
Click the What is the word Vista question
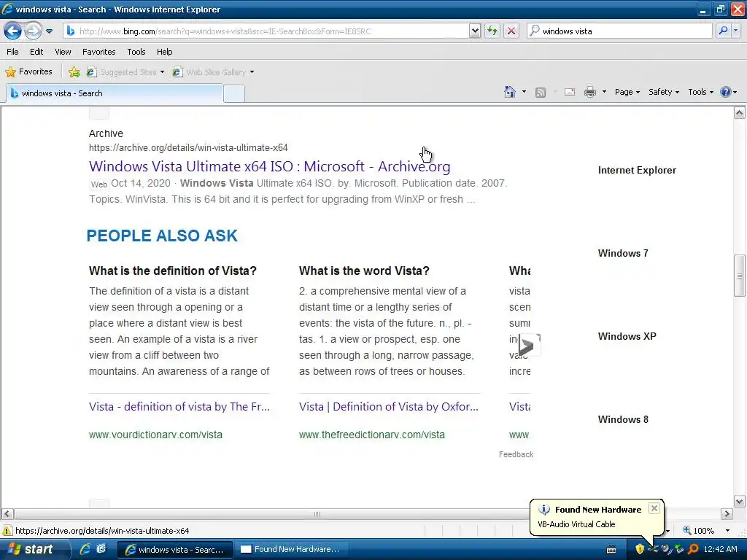pyautogui.click(x=364, y=271)
